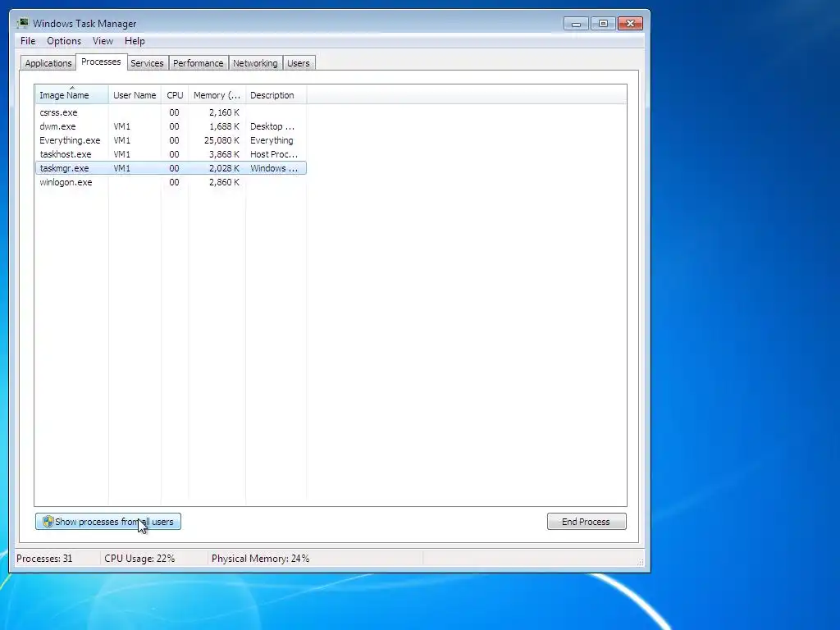Screen dimensions: 840x630
Task: Sort processes by the CPU column header
Action: pyautogui.click(x=175, y=95)
